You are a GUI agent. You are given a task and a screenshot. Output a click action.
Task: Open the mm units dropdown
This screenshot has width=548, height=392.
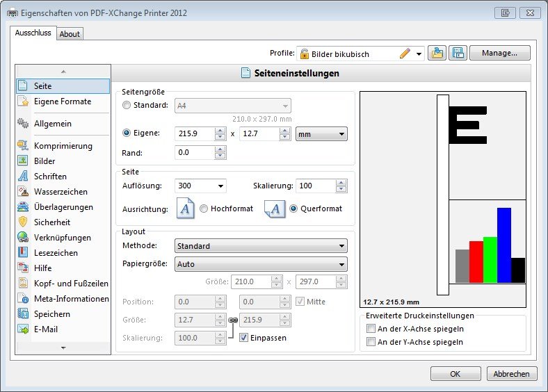click(321, 133)
